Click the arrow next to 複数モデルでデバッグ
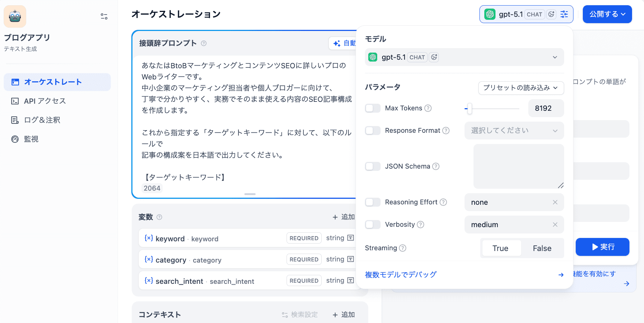The height and width of the screenshot is (323, 644). pos(561,275)
